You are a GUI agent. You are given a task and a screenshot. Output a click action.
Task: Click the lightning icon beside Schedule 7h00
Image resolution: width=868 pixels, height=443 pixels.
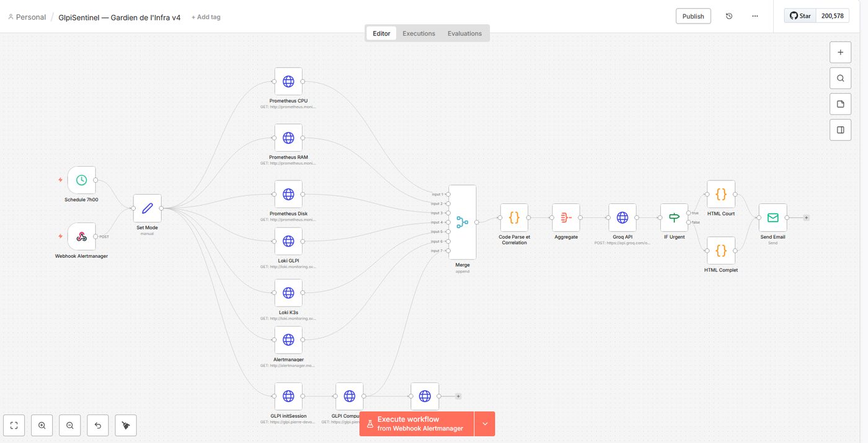60,180
